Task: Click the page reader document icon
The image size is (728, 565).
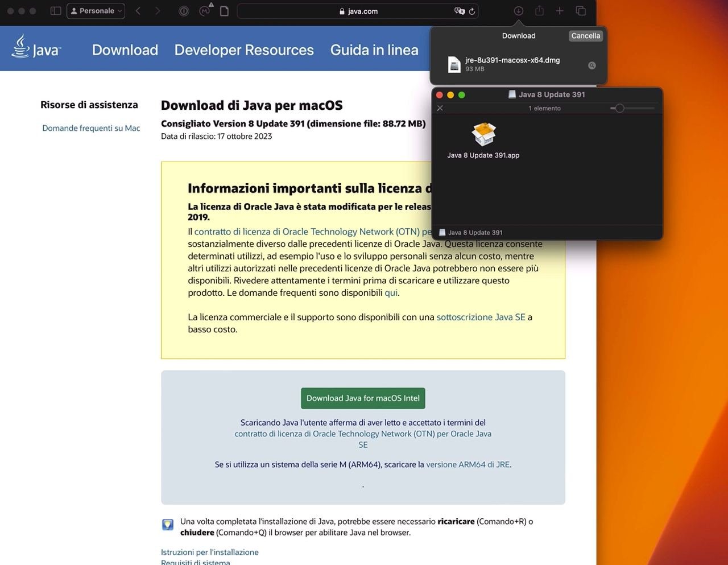Action: pyautogui.click(x=225, y=11)
